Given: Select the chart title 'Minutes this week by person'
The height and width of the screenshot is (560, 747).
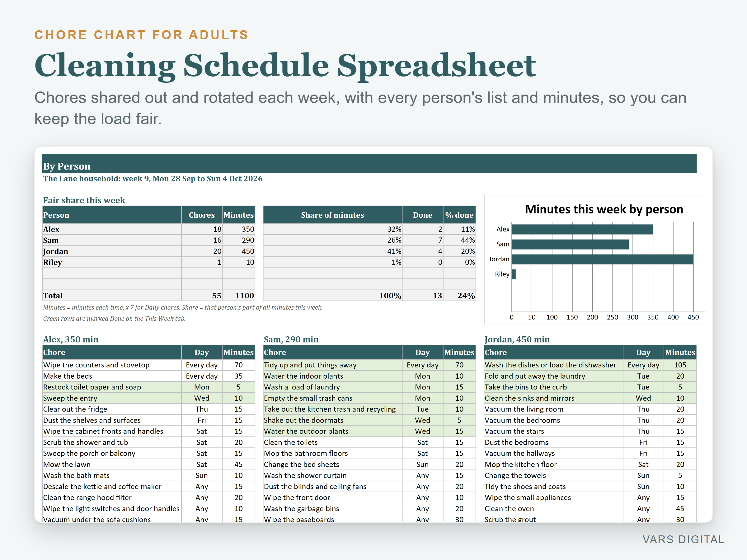Looking at the screenshot, I should [x=604, y=209].
